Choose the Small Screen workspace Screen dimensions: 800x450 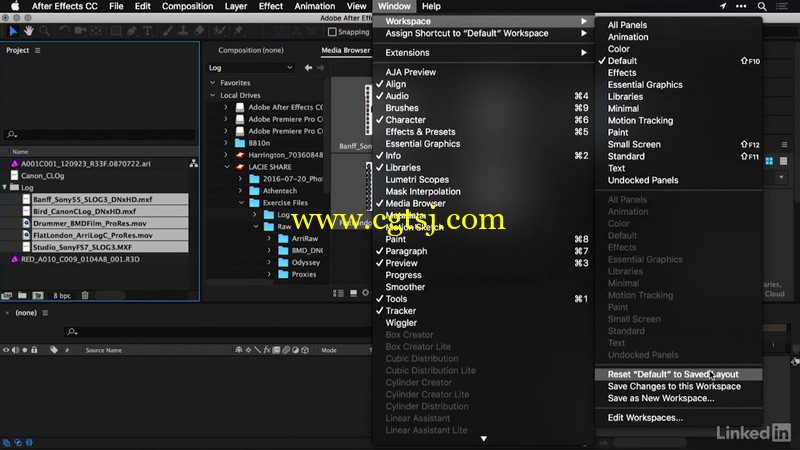679,144
